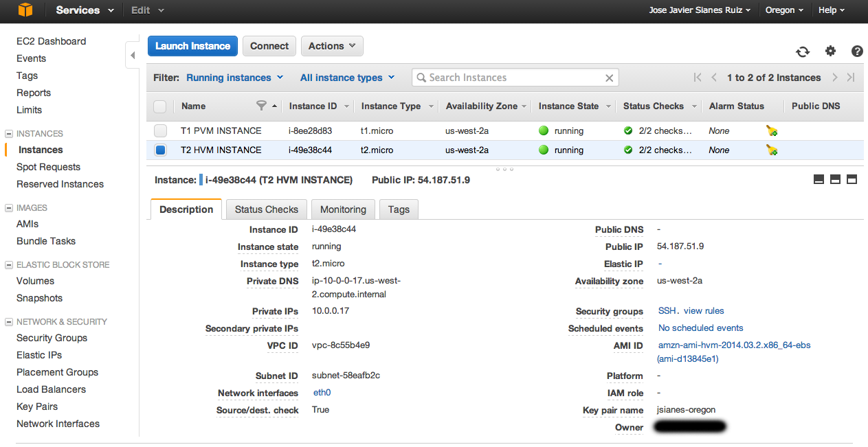This screenshot has height=447, width=868.
Task: Click the AWS cube logo icon
Action: (x=25, y=10)
